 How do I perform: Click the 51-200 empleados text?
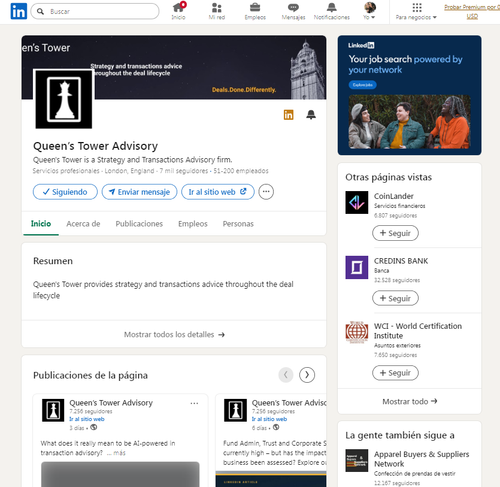point(241,171)
